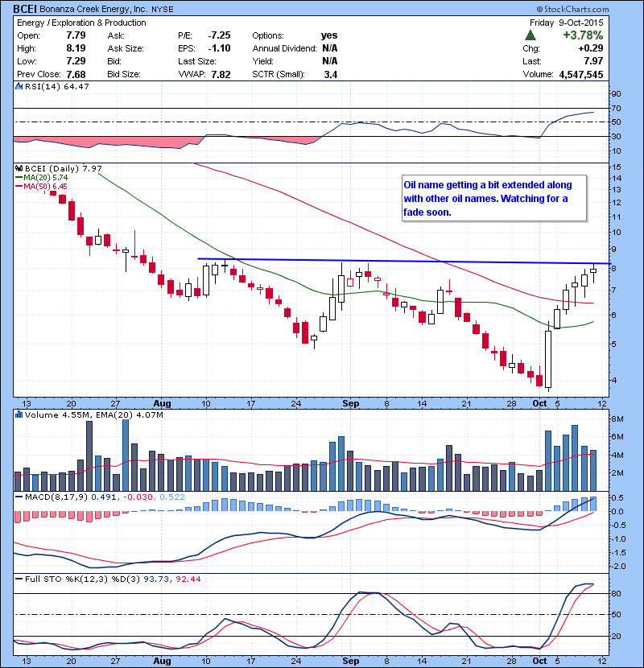Click the Volume 4.55M, EMA(20) 4.07M label

(93, 414)
